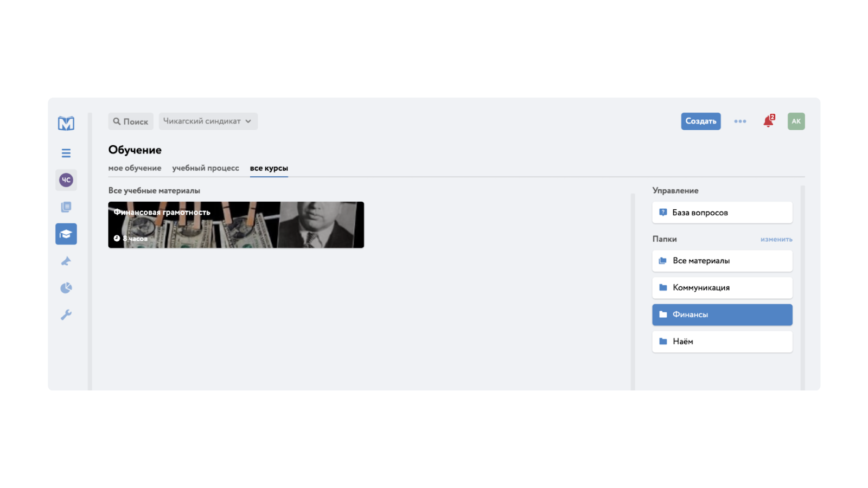Image resolution: width=868 pixels, height=488 pixels.
Task: Open the pie chart analytics icon
Action: click(66, 288)
